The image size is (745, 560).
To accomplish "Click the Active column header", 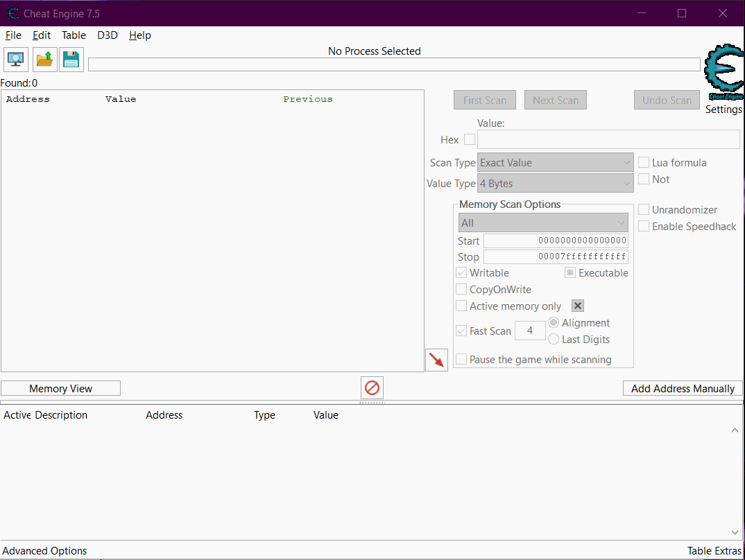I will [17, 415].
